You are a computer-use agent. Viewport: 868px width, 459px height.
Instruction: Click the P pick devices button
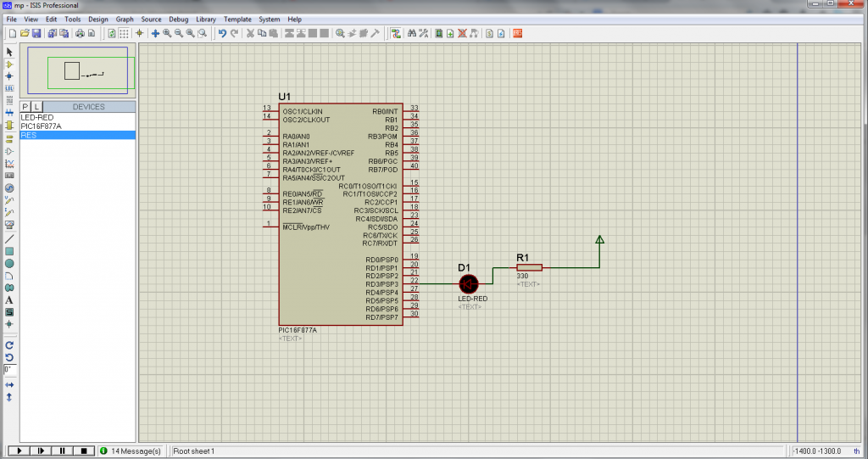[25, 107]
